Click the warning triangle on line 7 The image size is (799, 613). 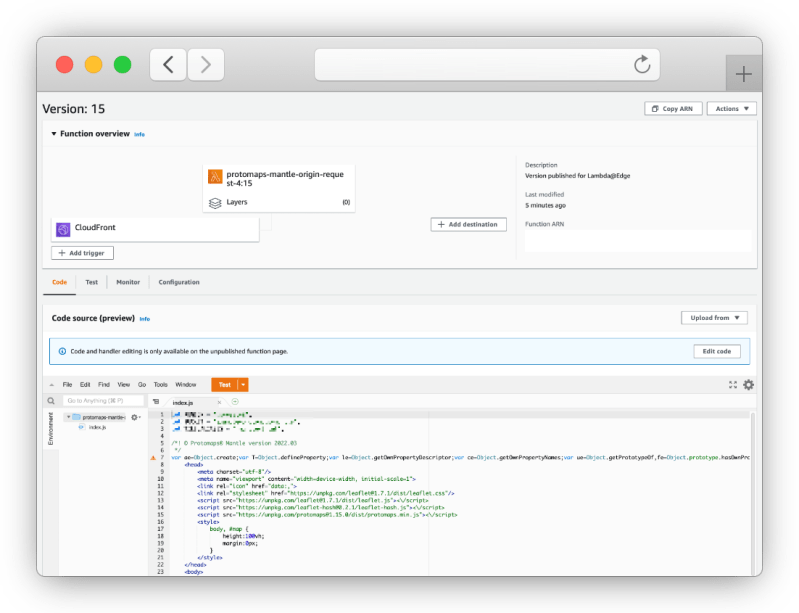point(153,458)
